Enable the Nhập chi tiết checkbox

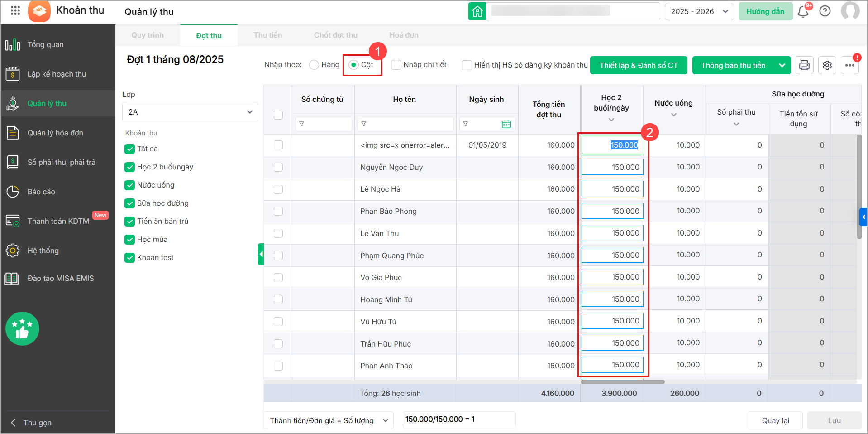pyautogui.click(x=396, y=65)
